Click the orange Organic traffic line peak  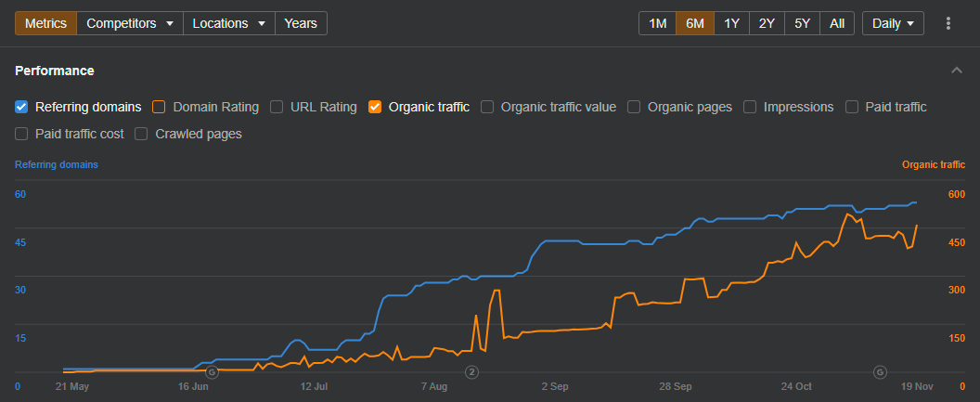tap(847, 214)
